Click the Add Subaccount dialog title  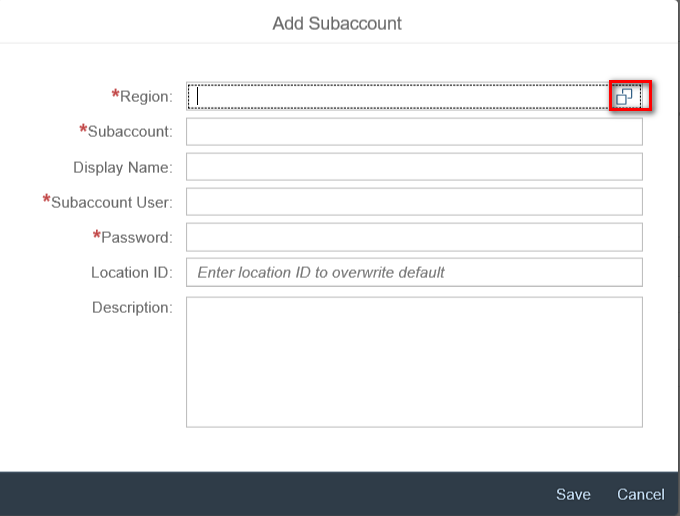(337, 22)
